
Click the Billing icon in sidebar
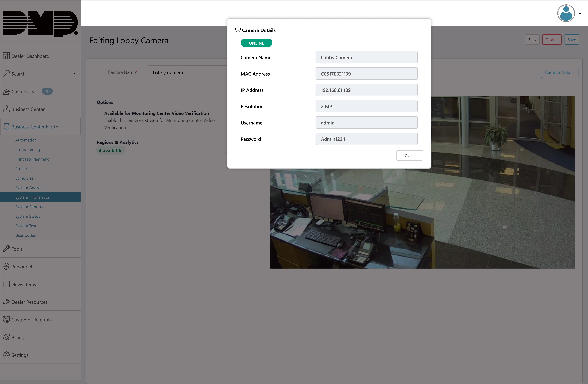pyautogui.click(x=6, y=337)
